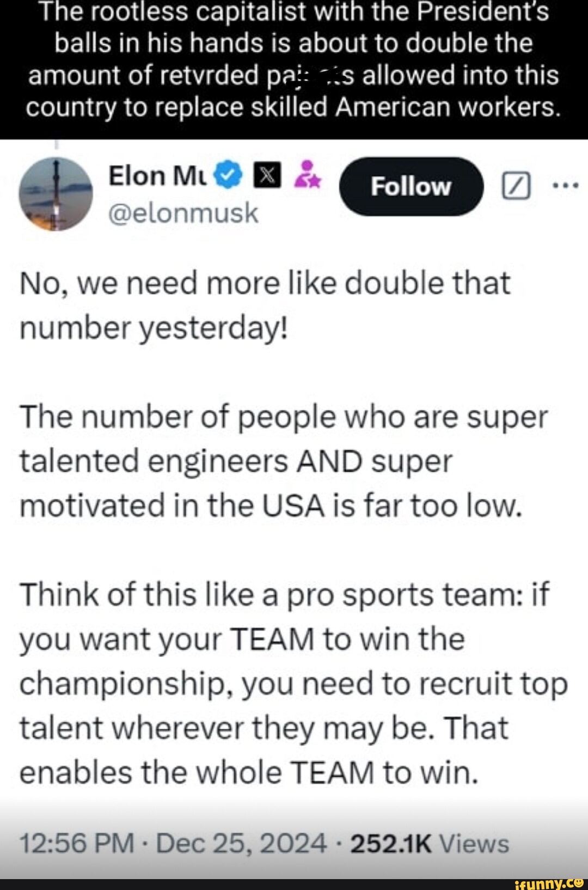Image resolution: width=588 pixels, height=890 pixels.
Task: Click the "Think of this like a pro sports team" paragraph
Action: (284, 594)
